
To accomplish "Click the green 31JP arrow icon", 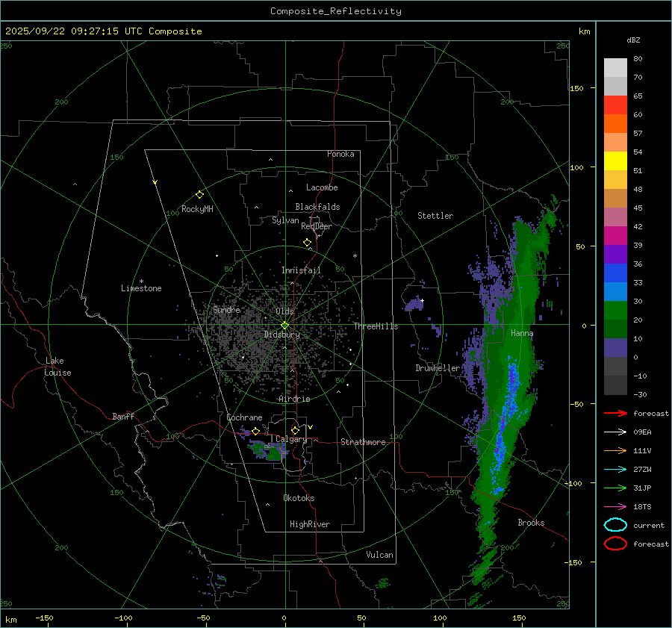I will coord(615,488).
